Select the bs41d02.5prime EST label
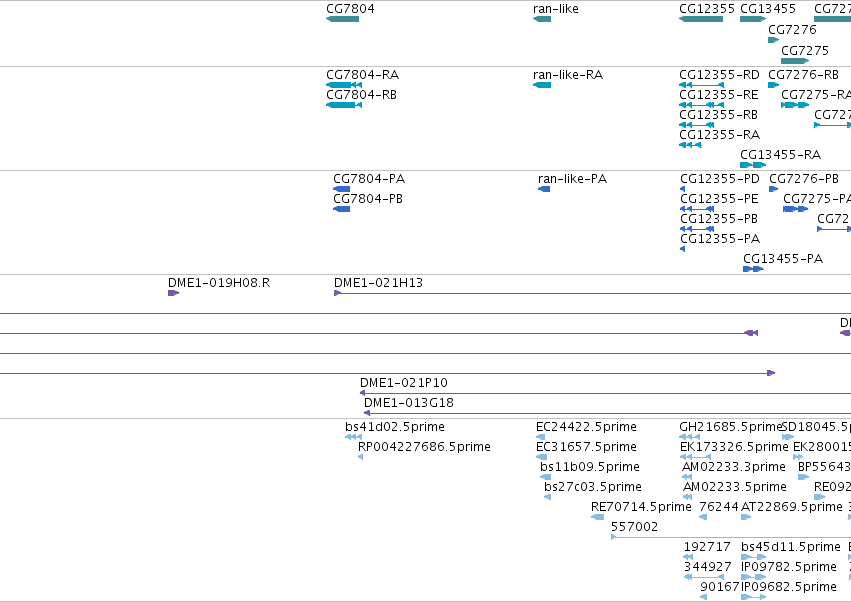The height and width of the screenshot is (602, 851). pos(395,427)
